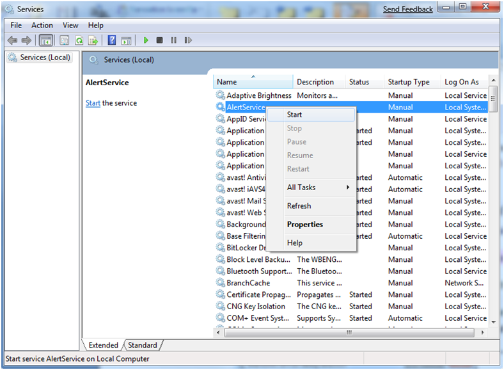This screenshot has width=504, height=370.
Task: Choose Help in the context menu
Action: [x=311, y=243]
